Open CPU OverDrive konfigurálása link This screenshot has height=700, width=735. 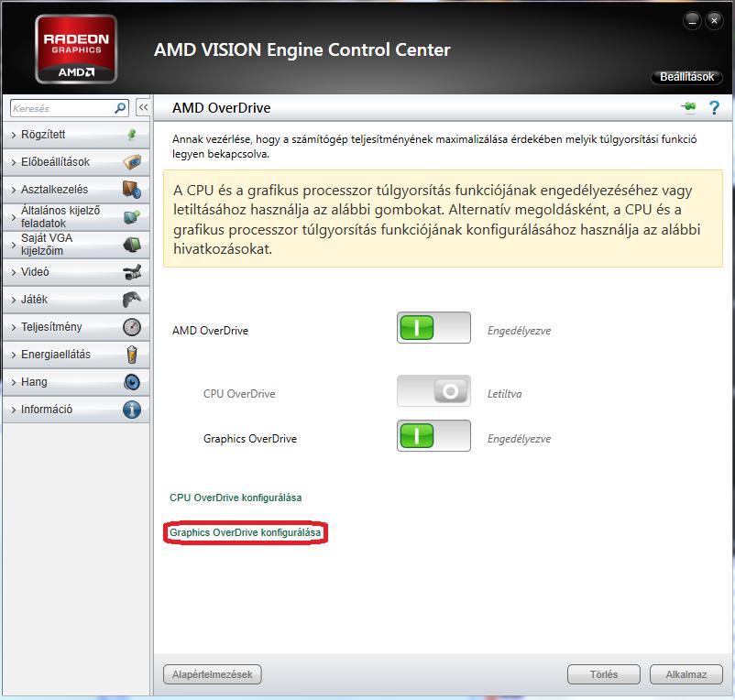(x=236, y=498)
